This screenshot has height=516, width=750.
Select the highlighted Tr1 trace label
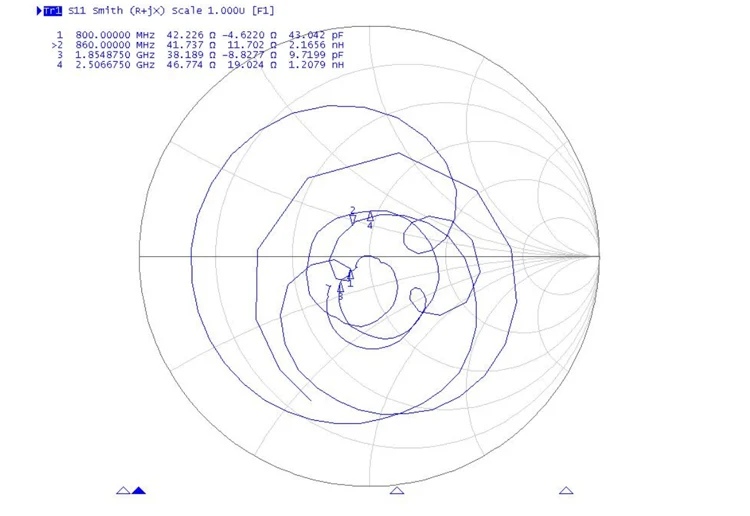[53, 11]
